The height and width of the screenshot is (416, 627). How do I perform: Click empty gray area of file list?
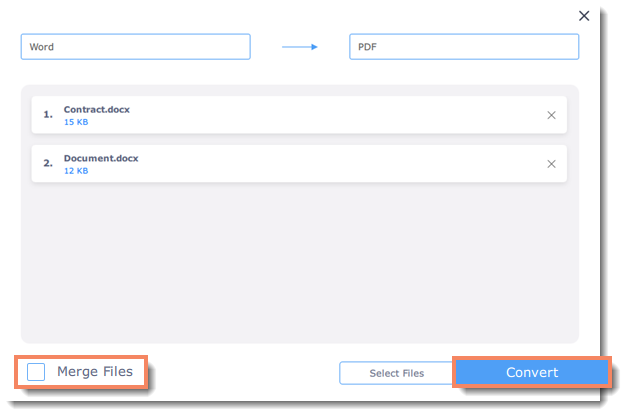tap(300, 264)
